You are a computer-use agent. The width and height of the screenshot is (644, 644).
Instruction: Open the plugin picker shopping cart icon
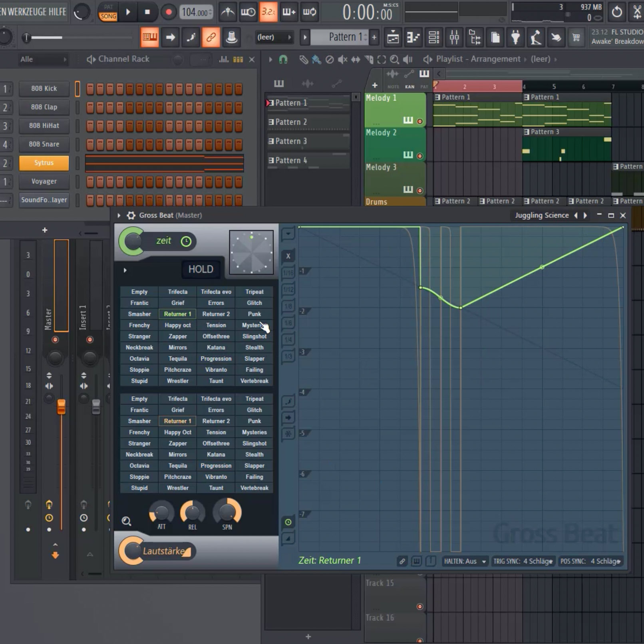[x=576, y=37]
